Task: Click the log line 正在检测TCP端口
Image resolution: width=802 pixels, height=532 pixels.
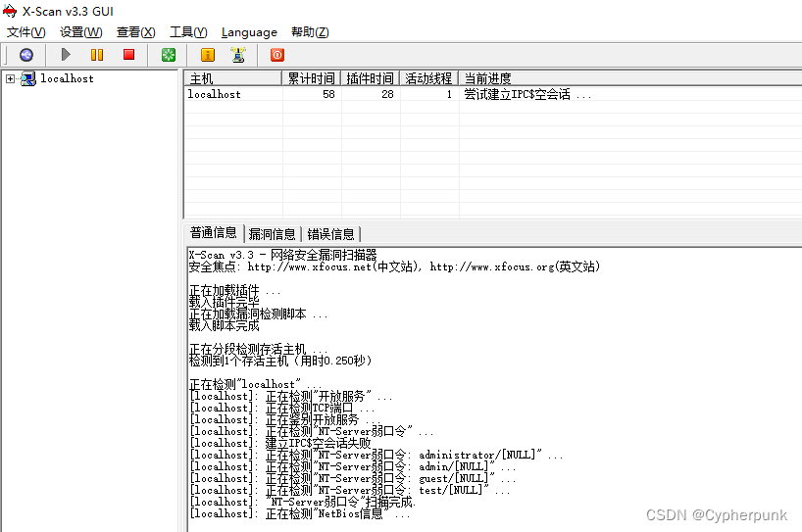Action: click(281, 408)
